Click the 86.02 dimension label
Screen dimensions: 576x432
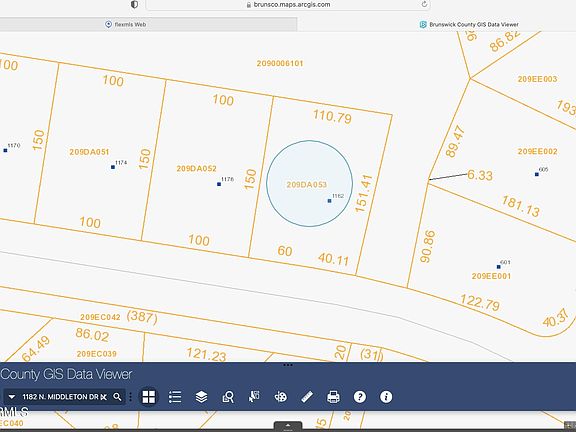click(92, 335)
